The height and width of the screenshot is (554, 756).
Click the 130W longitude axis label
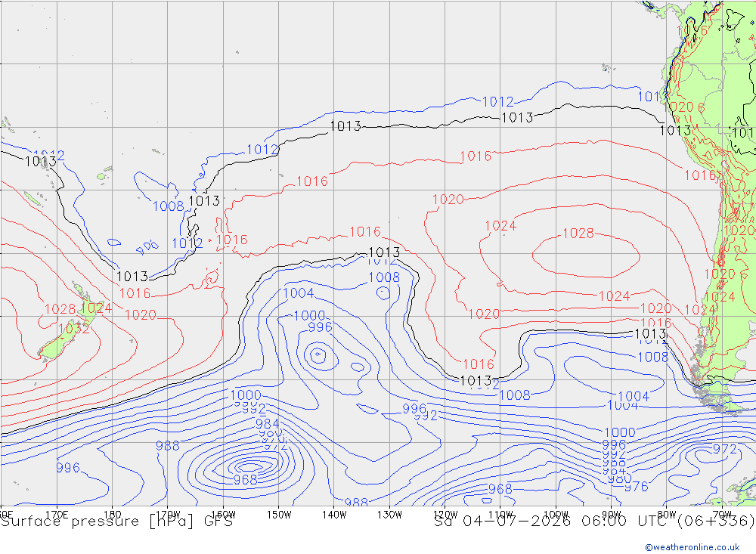pyautogui.click(x=389, y=514)
